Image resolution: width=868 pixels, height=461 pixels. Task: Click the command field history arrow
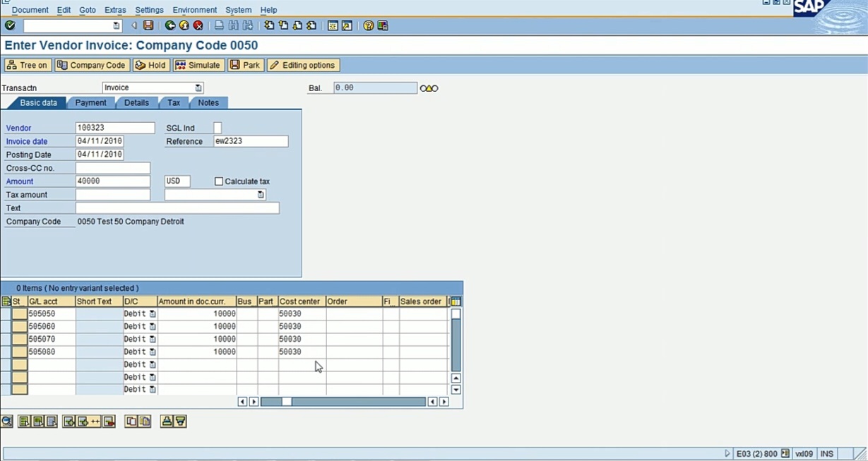[x=117, y=26]
